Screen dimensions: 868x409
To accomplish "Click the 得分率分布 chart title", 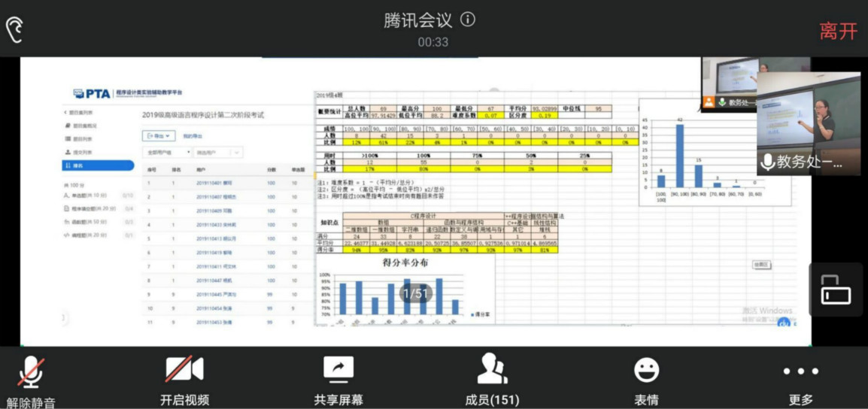I will click(405, 263).
